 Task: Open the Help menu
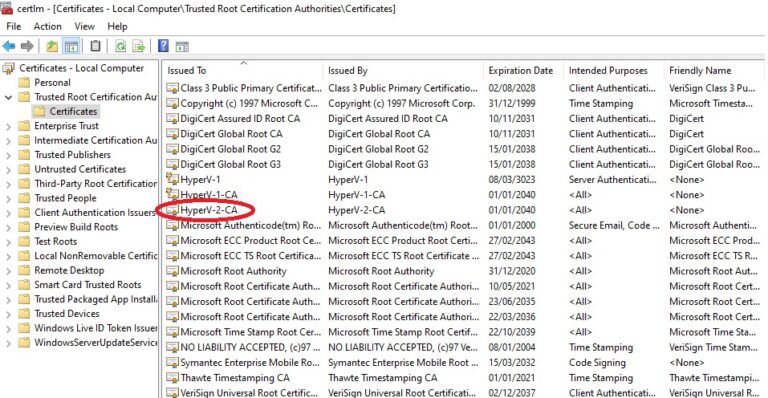tap(118, 26)
